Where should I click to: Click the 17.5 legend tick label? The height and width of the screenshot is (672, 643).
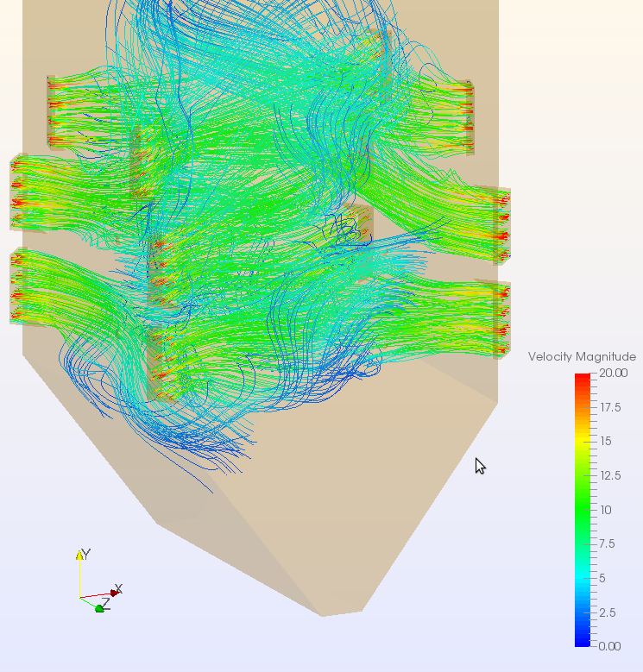[x=611, y=407]
